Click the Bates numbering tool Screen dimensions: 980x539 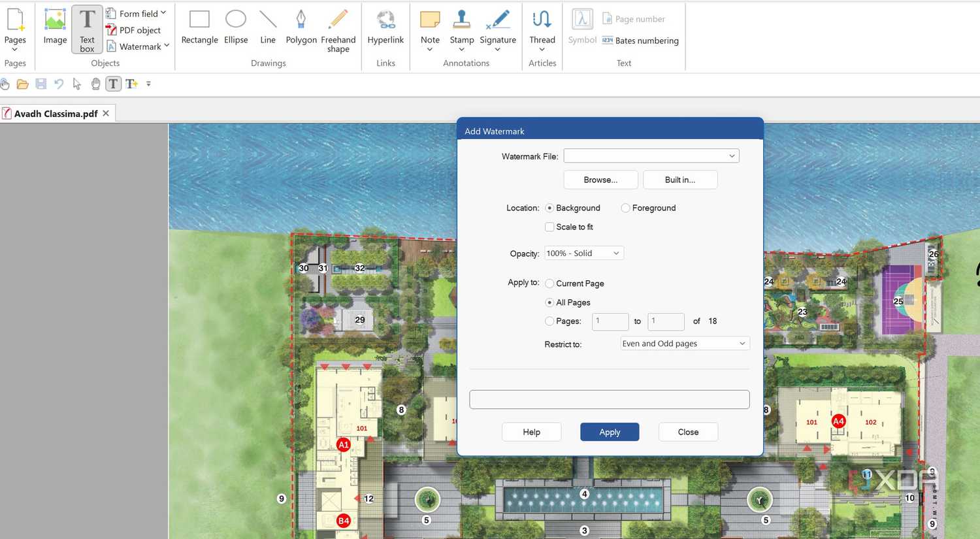(640, 41)
